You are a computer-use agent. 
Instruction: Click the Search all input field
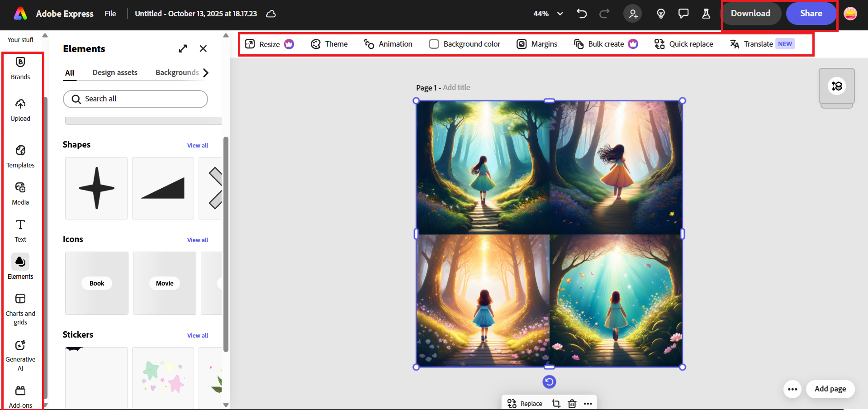click(x=135, y=99)
